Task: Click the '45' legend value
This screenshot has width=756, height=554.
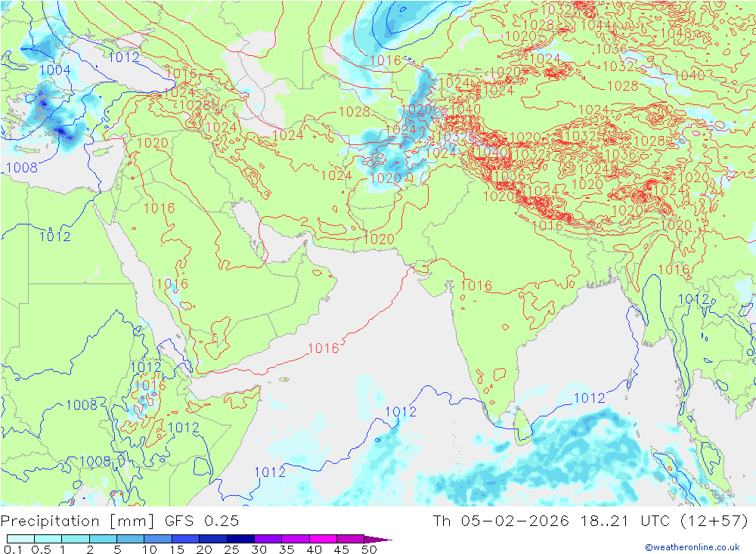Action: click(342, 549)
